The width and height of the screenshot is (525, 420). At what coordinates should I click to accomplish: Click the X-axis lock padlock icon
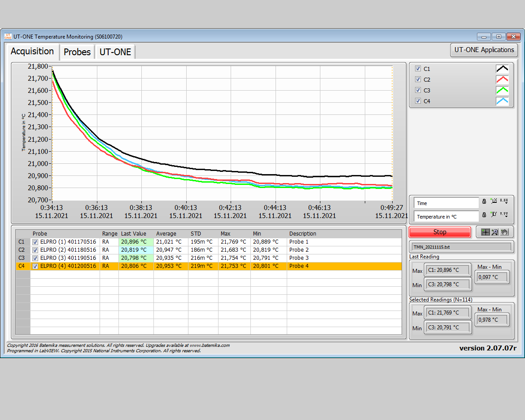484,201
